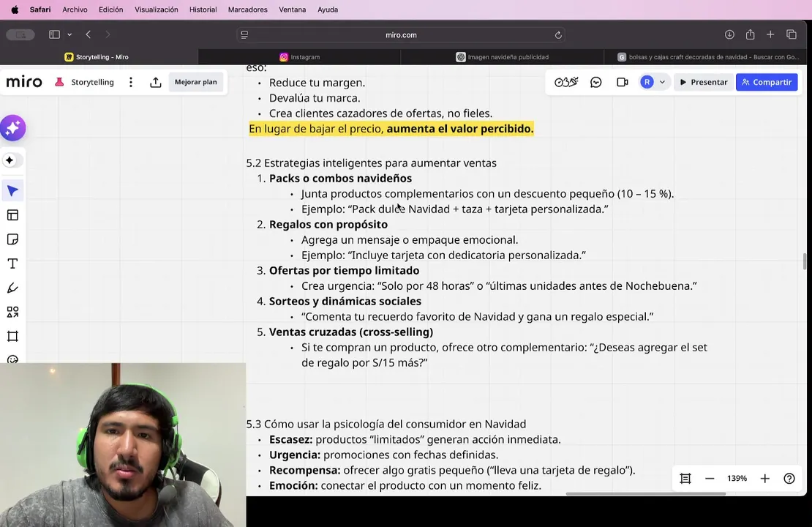Screen dimensions: 812x527
Task: Zoom in with the plus button
Action: point(765,478)
